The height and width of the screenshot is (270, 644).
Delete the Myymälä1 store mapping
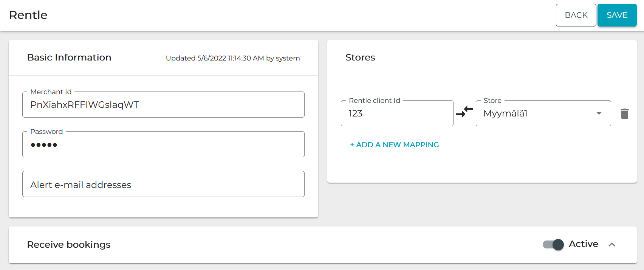click(x=624, y=113)
